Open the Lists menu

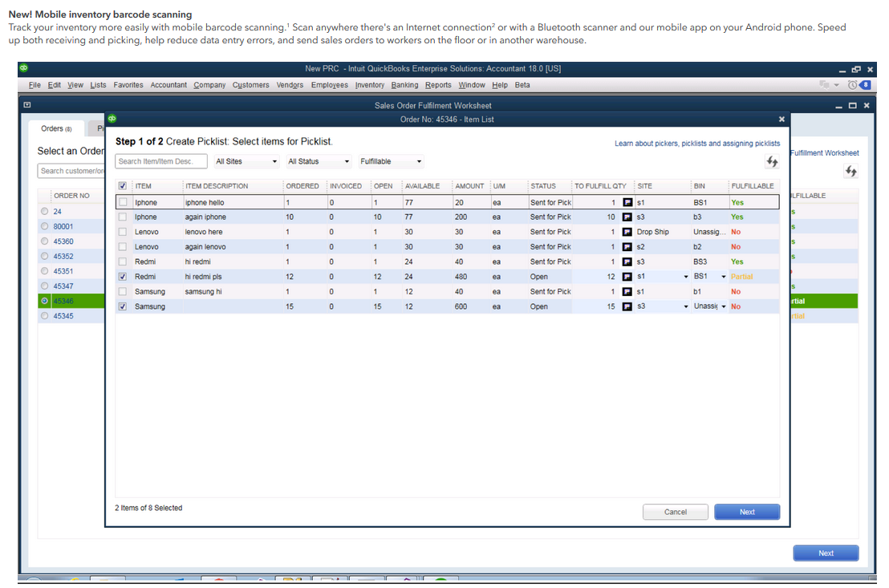point(98,85)
